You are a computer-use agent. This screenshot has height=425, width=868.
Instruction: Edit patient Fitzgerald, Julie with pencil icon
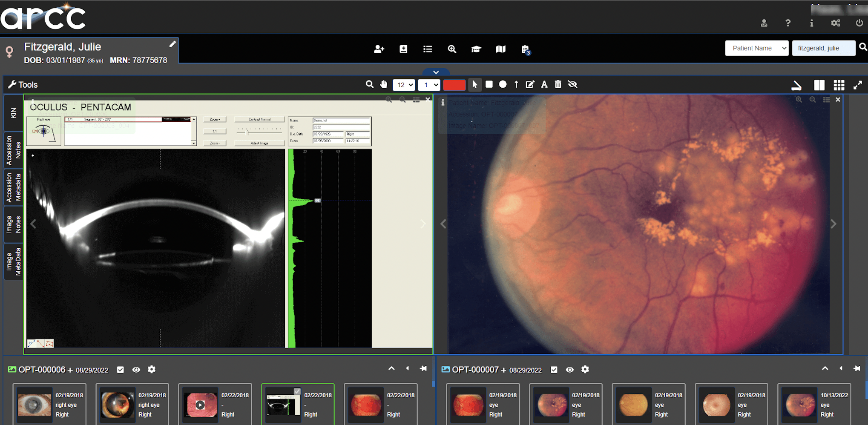tap(172, 44)
